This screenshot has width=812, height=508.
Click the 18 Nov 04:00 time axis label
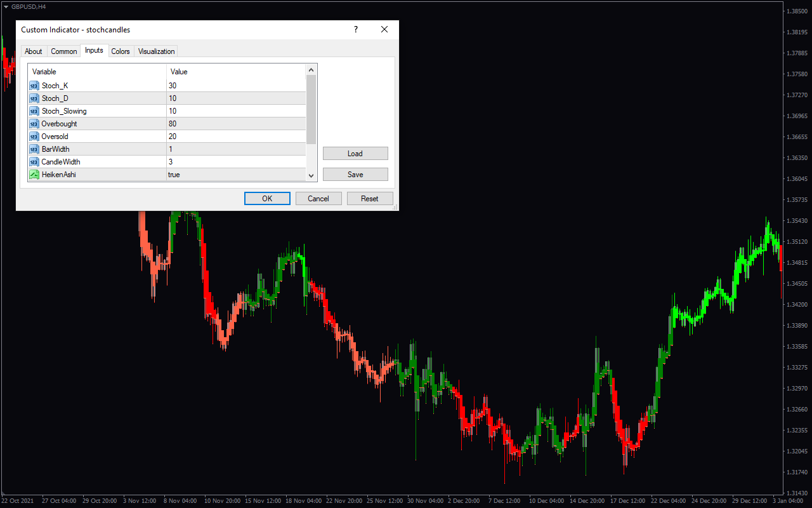pyautogui.click(x=304, y=500)
